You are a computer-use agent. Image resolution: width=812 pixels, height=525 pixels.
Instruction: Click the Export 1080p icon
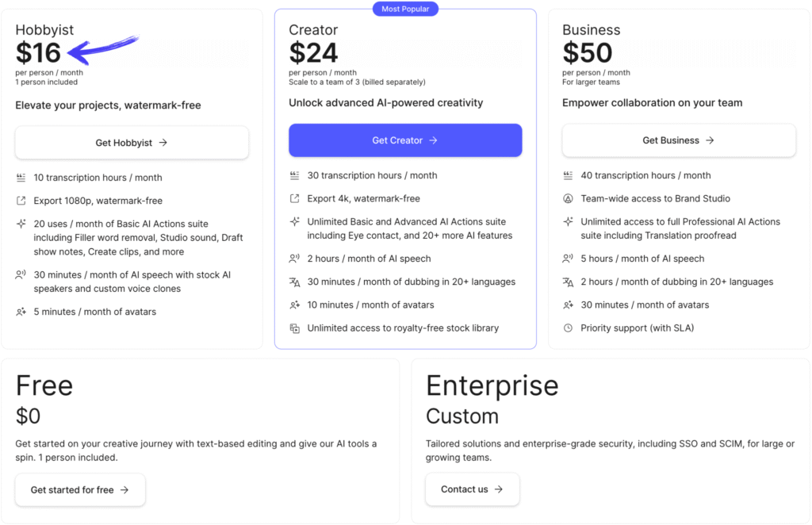21,201
